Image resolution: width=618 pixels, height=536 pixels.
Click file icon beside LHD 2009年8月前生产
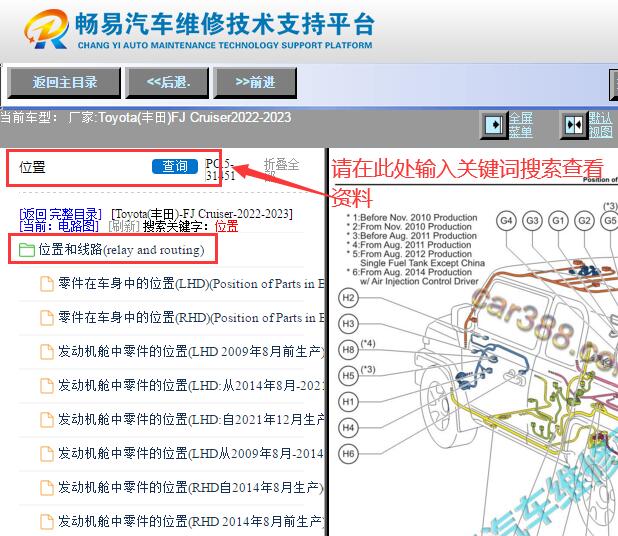coord(47,352)
